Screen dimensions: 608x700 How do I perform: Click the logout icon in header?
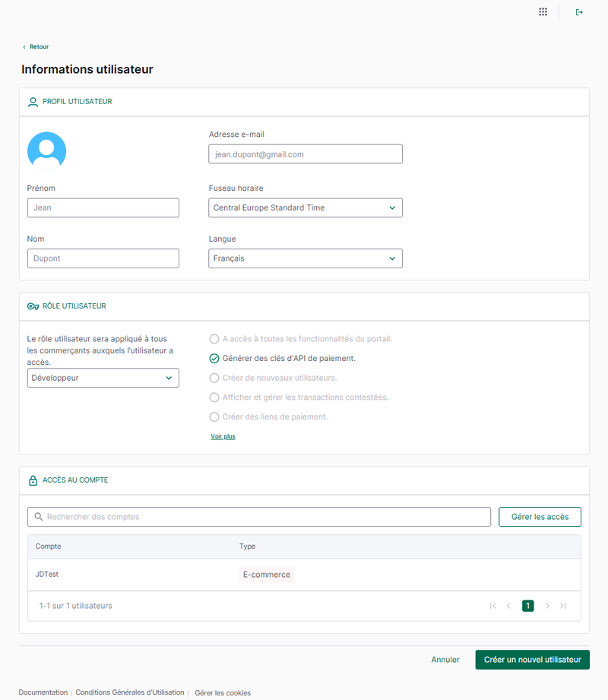[579, 12]
